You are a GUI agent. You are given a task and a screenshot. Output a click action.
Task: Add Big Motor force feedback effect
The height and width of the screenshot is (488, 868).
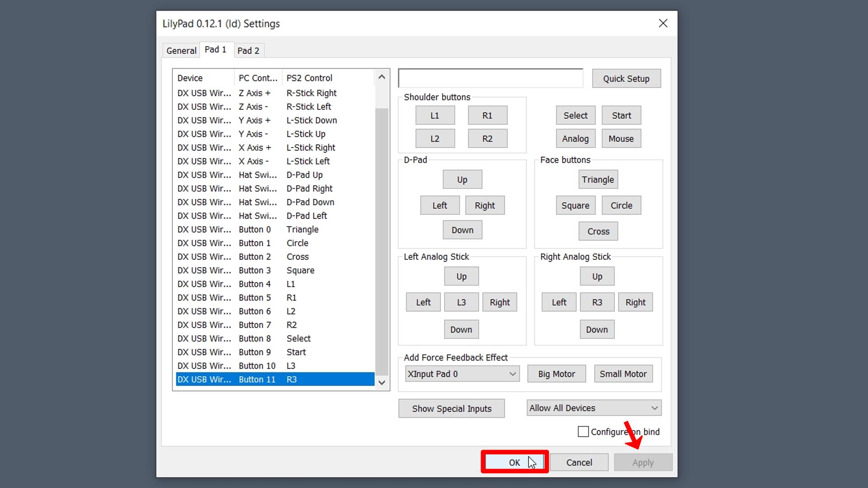[x=556, y=374]
